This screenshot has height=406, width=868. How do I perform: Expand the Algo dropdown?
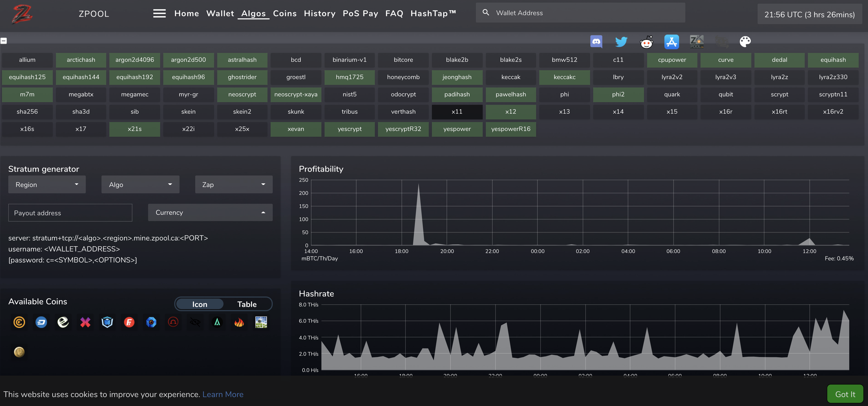140,184
